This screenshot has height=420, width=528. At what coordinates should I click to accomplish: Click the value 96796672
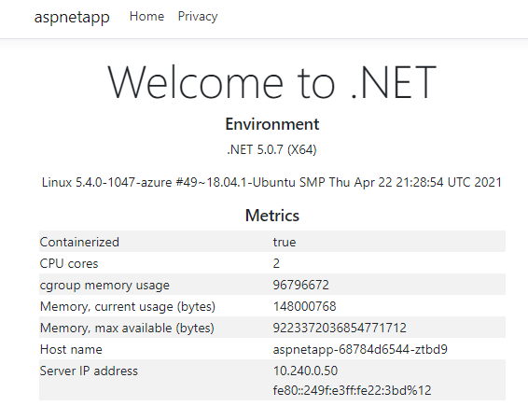click(300, 285)
